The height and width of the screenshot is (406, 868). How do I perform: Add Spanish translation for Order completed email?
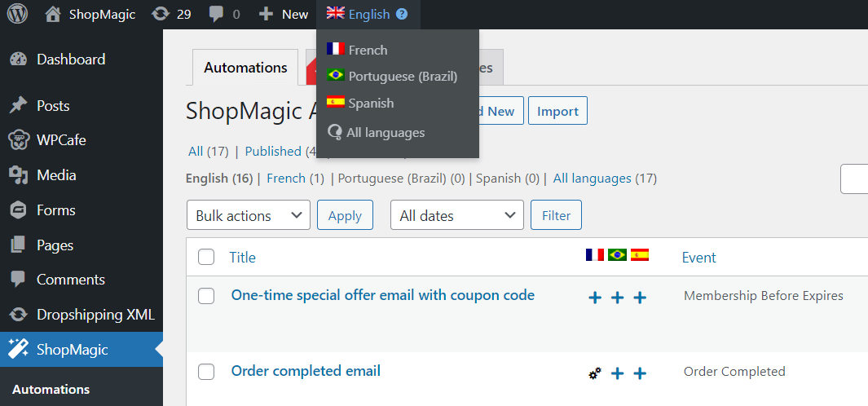coord(640,373)
